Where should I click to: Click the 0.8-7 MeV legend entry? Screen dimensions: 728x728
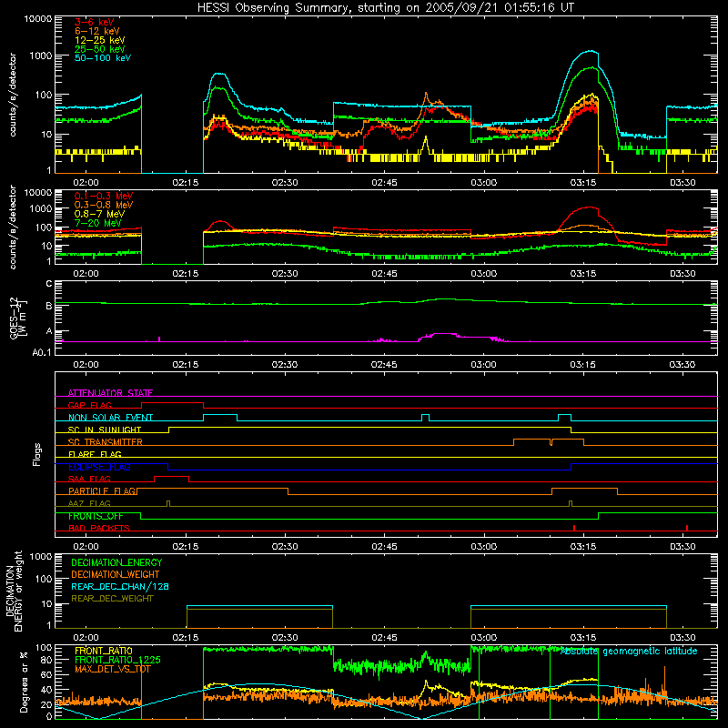(99, 214)
